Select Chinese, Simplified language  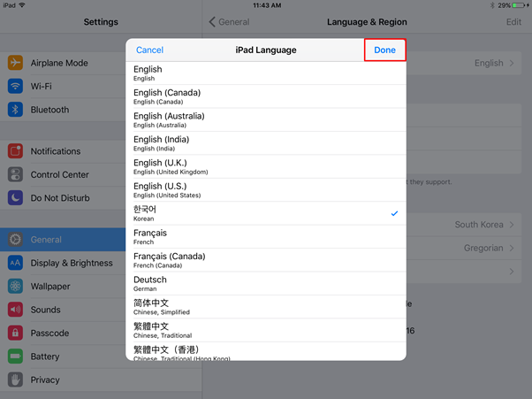(266, 307)
